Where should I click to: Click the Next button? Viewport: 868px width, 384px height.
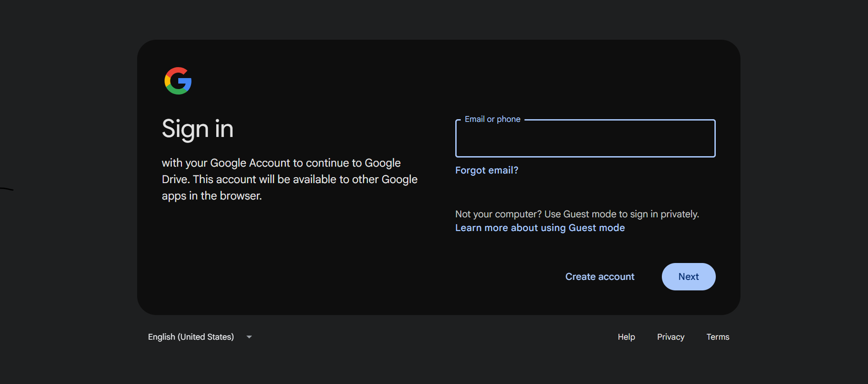click(x=688, y=277)
